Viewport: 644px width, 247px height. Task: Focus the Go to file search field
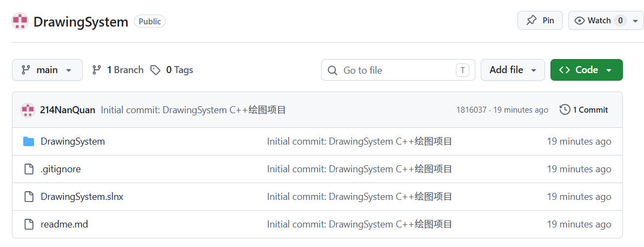[x=398, y=70]
